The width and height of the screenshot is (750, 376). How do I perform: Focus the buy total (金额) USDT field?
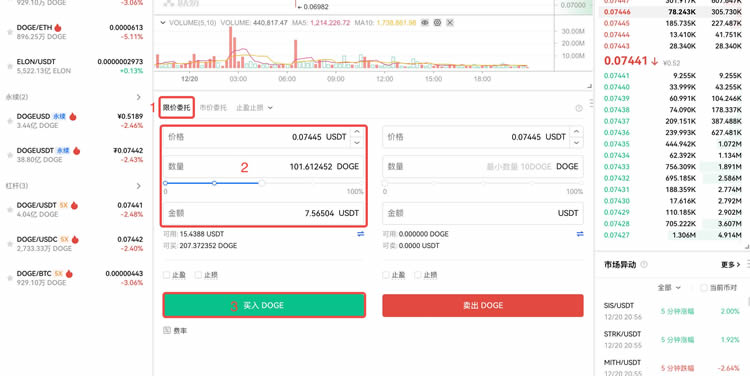click(263, 213)
